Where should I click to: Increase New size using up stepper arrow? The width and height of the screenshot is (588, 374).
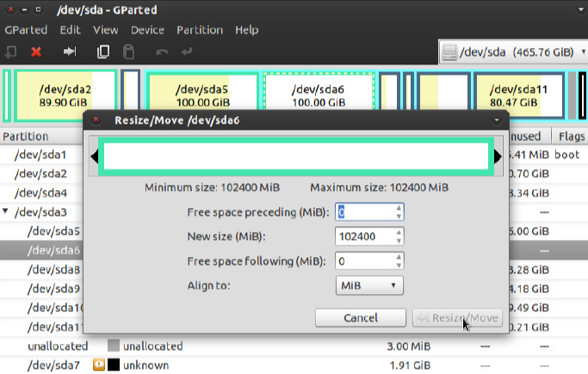pyautogui.click(x=398, y=232)
